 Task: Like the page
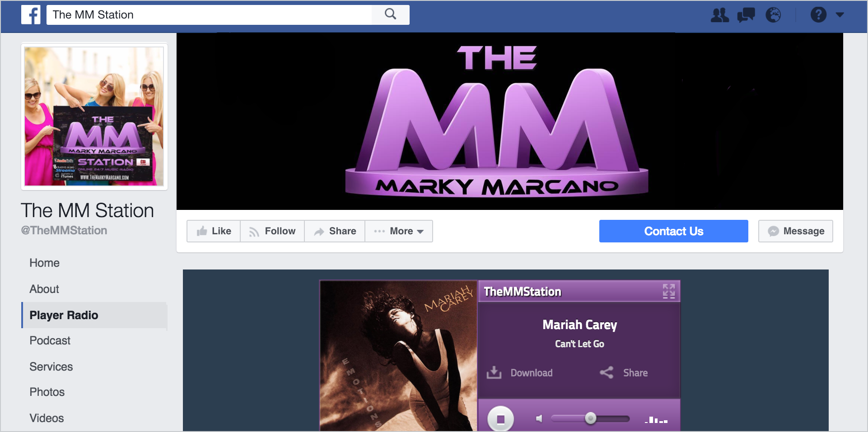pyautogui.click(x=214, y=231)
